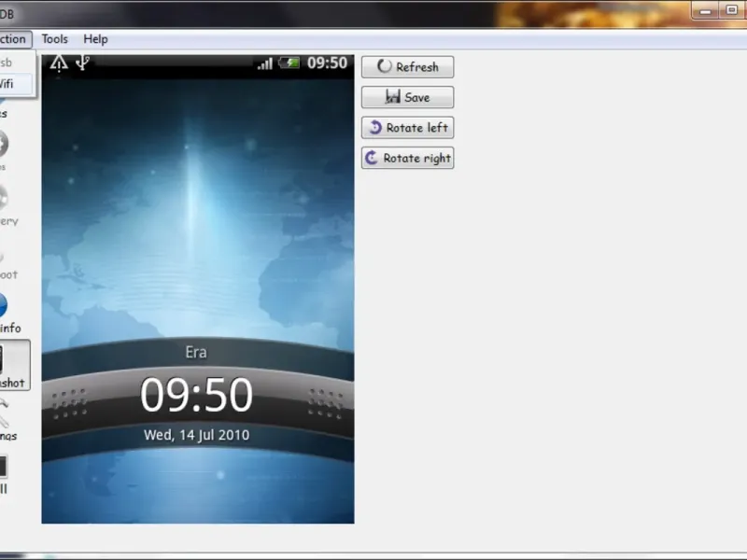Image resolution: width=747 pixels, height=560 pixels.
Task: Save the captured phone screenshot
Action: (x=407, y=97)
